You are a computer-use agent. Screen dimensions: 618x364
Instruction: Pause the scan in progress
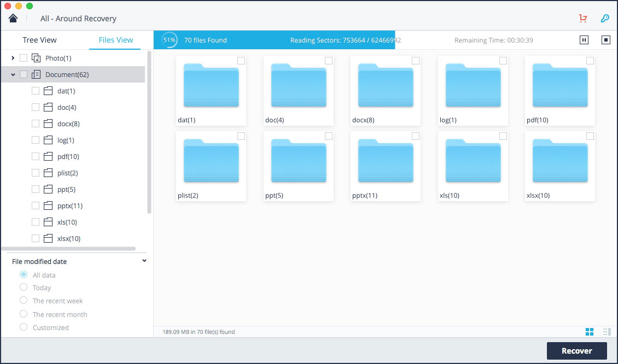tap(584, 40)
